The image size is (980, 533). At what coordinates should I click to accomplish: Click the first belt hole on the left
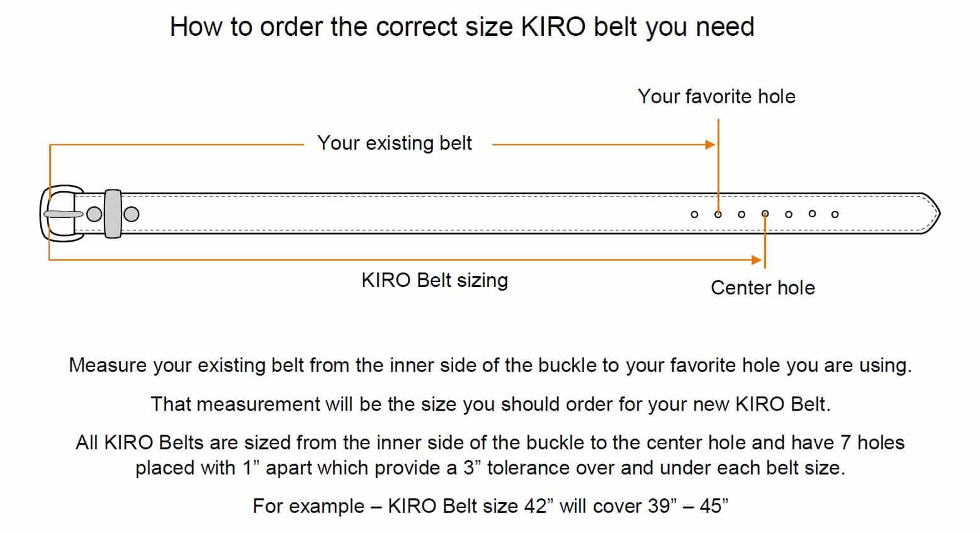(x=694, y=215)
